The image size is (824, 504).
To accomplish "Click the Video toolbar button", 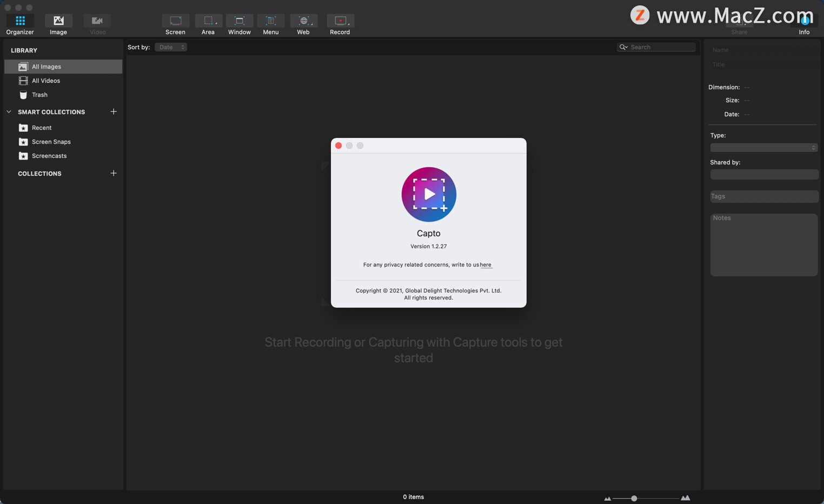I will 97,25.
